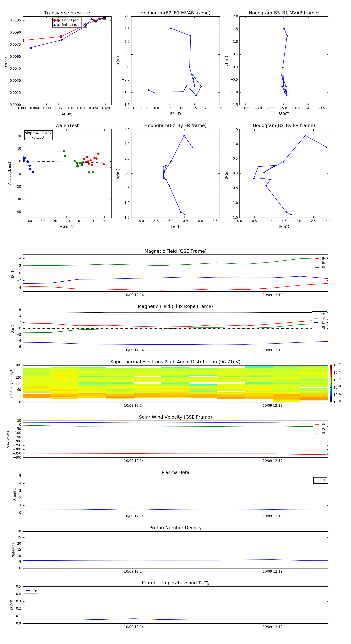Click the red circle marker in pressure legend
The height and width of the screenshot is (644, 351).
56,20
